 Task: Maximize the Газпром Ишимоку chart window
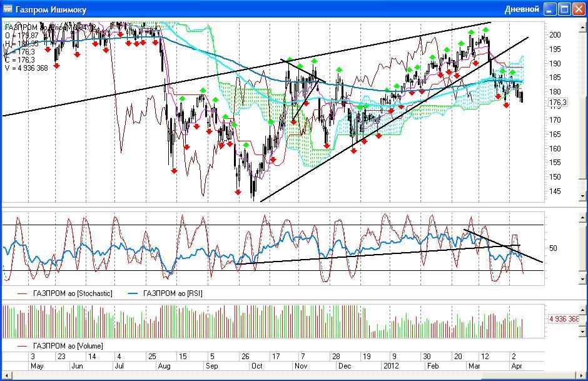point(564,9)
